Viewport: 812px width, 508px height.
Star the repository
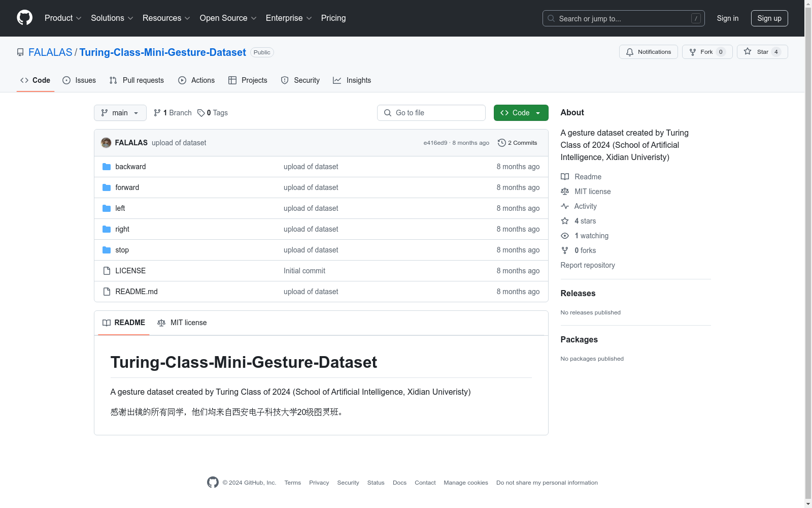(x=762, y=52)
